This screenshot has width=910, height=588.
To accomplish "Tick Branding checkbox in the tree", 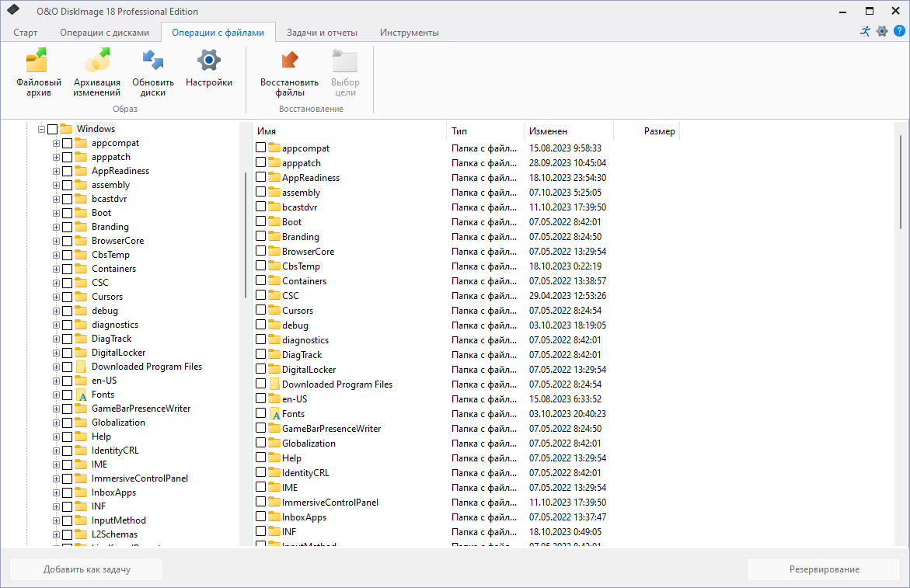I will (68, 227).
